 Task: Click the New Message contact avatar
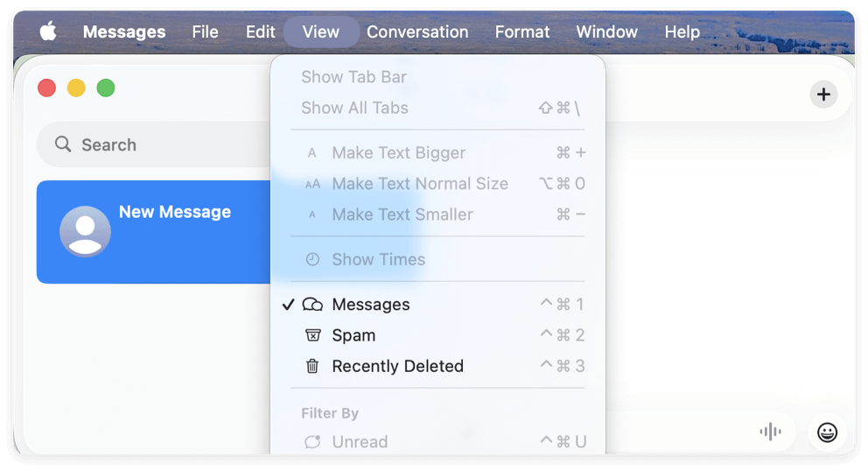[85, 232]
